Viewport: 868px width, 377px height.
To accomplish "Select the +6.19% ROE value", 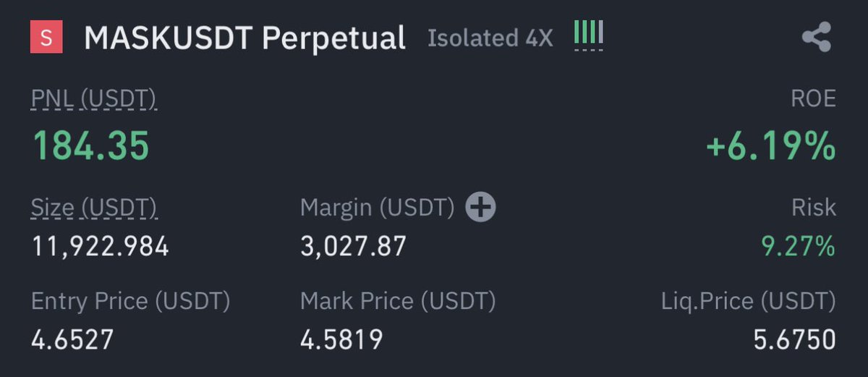I will [771, 147].
